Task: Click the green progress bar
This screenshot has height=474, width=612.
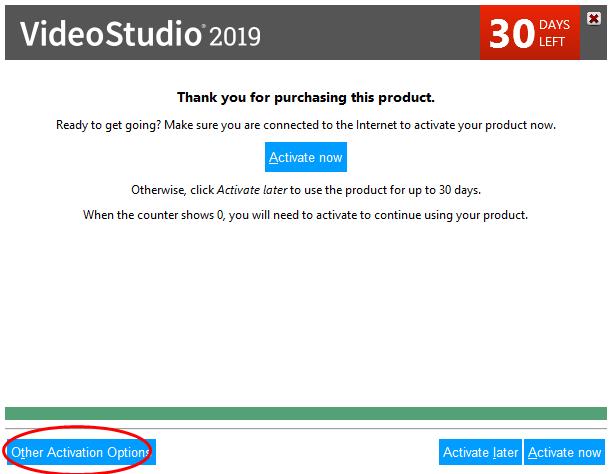Action: click(x=306, y=413)
